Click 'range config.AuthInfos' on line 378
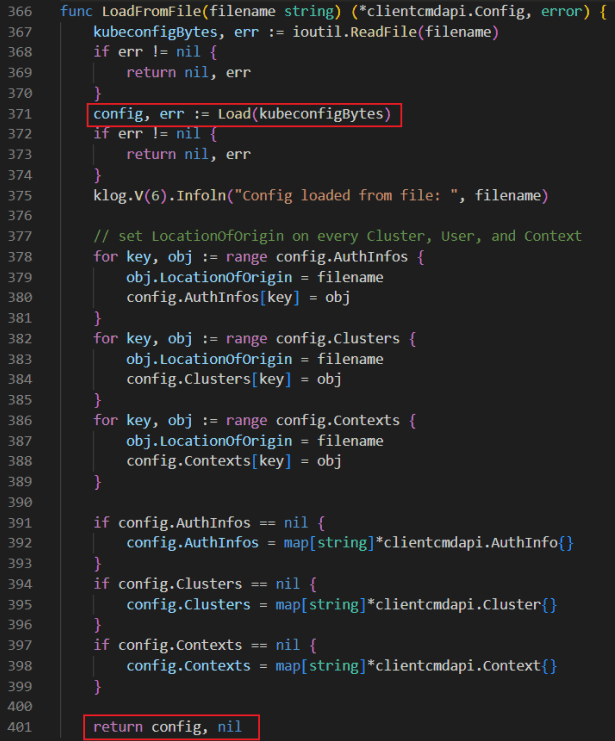 [317, 257]
